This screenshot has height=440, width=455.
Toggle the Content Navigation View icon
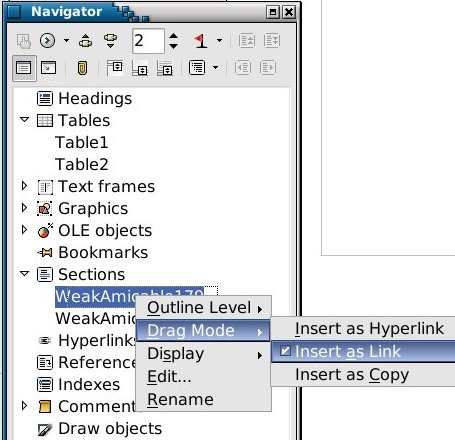click(x=48, y=68)
